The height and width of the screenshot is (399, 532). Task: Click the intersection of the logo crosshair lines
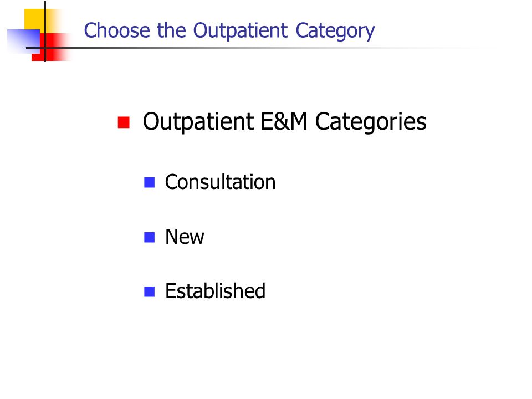tap(45, 48)
